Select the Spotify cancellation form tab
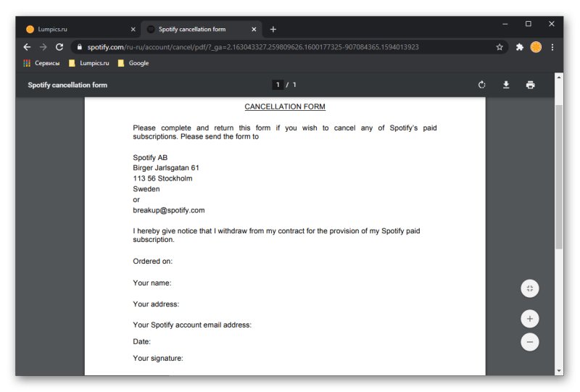The height and width of the screenshot is (392, 580). point(202,29)
